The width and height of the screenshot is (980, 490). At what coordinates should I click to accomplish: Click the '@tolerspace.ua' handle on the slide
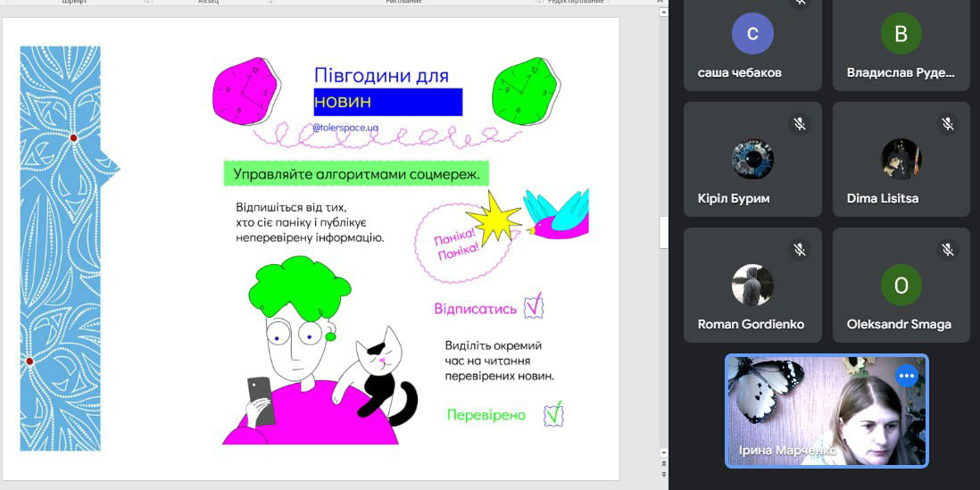(x=346, y=128)
